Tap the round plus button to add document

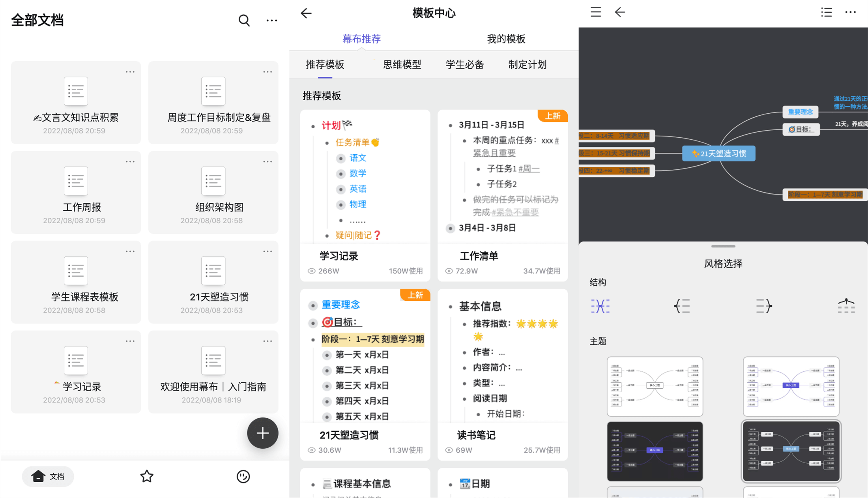(263, 433)
